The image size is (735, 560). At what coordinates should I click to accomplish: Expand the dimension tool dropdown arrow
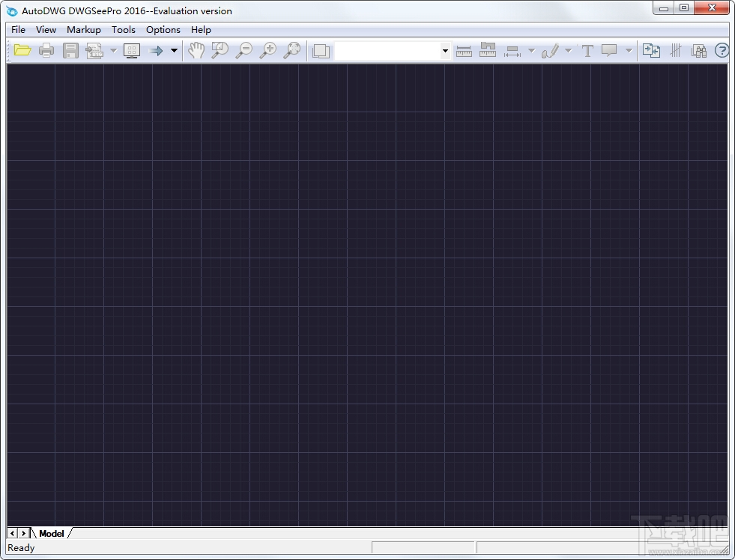click(x=531, y=50)
